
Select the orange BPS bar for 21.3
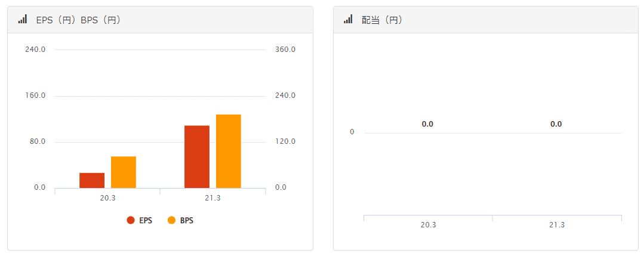point(229,151)
